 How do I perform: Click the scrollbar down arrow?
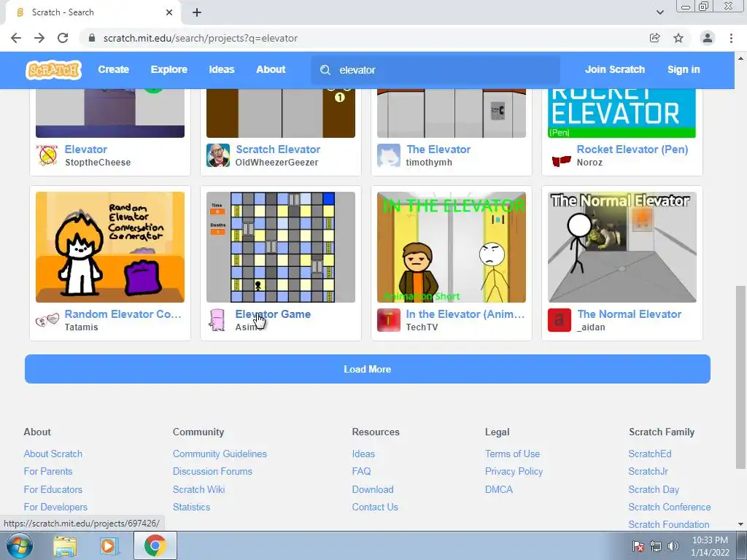[740, 524]
